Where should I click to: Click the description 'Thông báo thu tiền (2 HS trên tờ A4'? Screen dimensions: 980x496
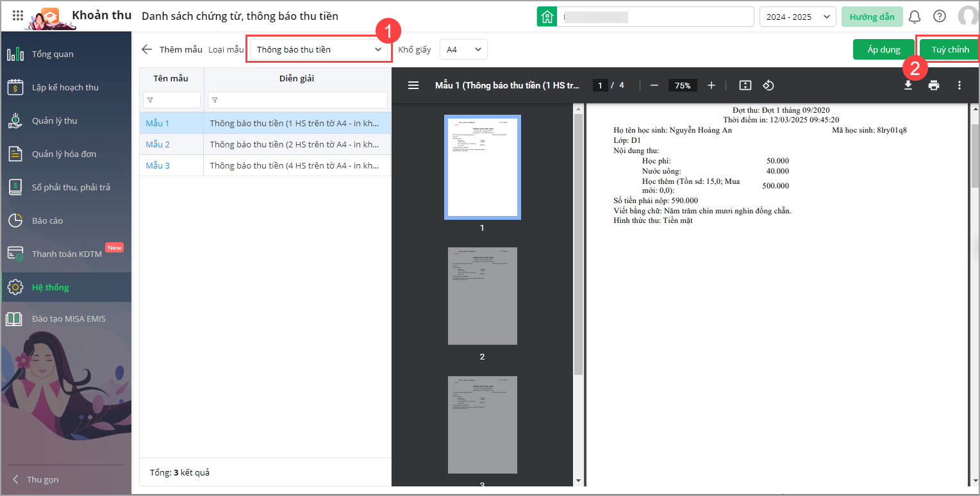tap(295, 144)
